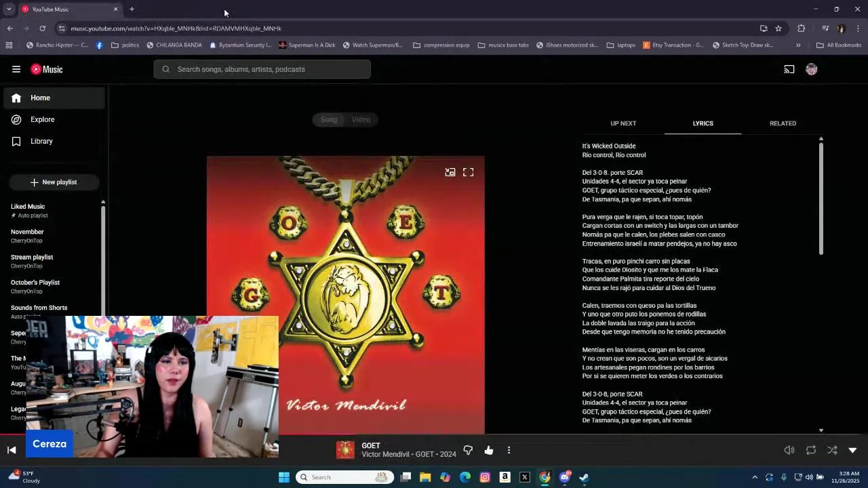This screenshot has width=868, height=488.
Task: Click the YouTube Music logo
Action: click(x=47, y=69)
